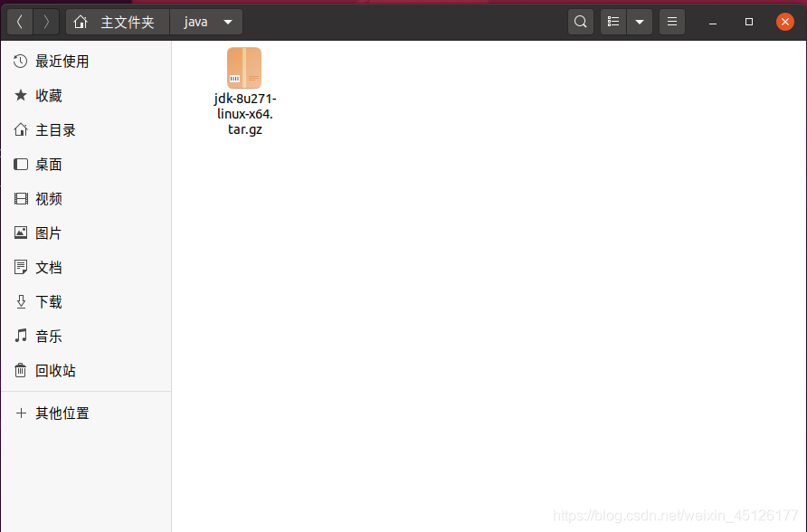Screen dimensions: 807x532
Task: Open 视频 in sidebar
Action: tap(86, 199)
